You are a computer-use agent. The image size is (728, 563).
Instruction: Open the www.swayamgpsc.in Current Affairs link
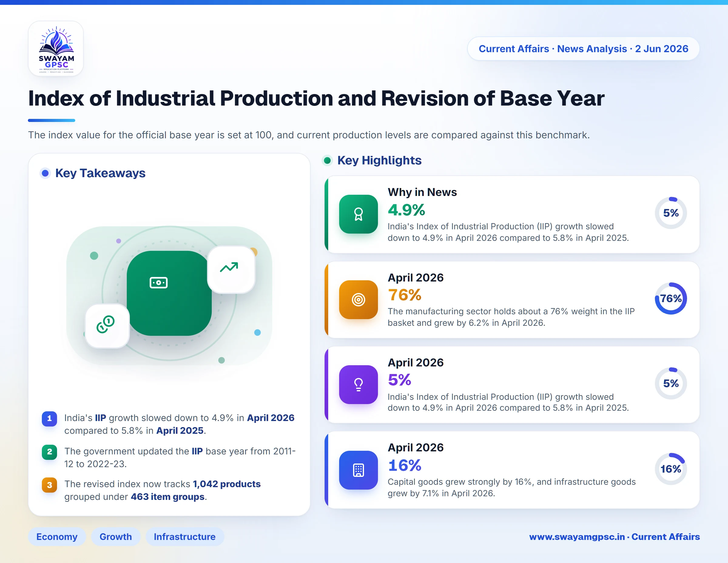pos(614,537)
